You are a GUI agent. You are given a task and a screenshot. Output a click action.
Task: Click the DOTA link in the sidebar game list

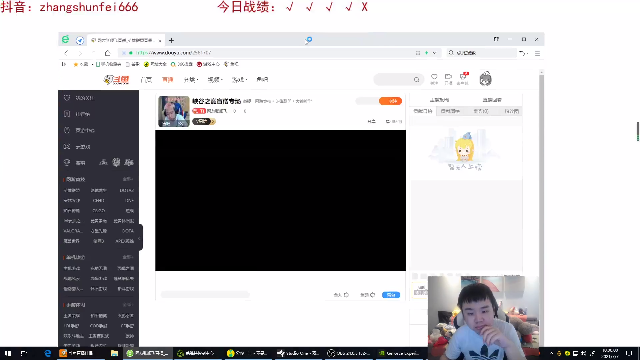click(128, 231)
